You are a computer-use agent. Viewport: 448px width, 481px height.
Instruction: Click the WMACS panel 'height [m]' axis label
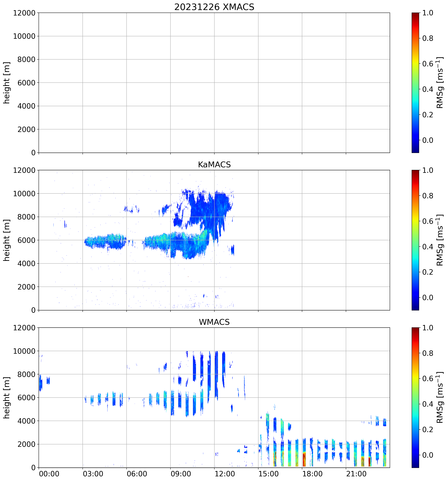pos(6,398)
